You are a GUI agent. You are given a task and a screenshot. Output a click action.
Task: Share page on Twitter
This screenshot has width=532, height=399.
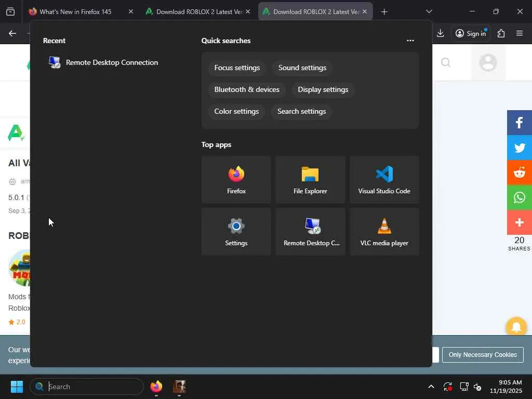(520, 148)
